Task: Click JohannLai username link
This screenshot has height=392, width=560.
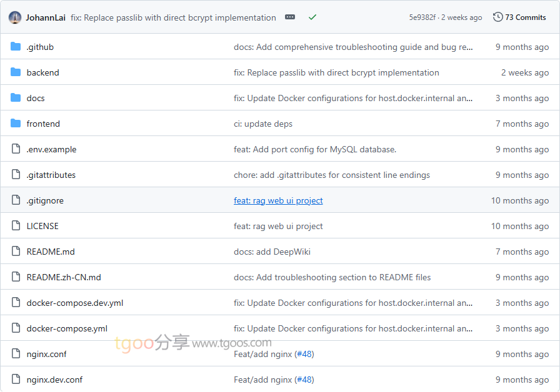Action: click(46, 17)
